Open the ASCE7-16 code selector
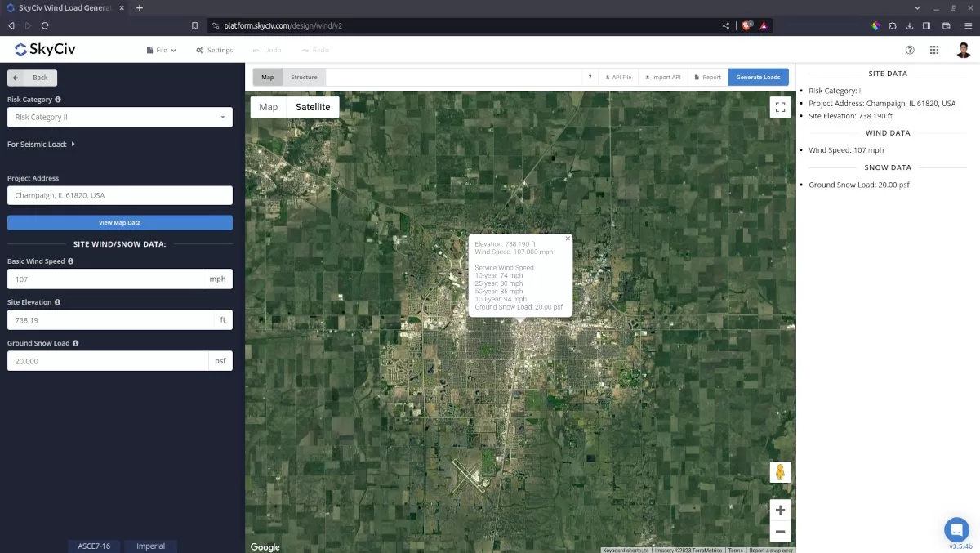980x553 pixels. (x=93, y=546)
